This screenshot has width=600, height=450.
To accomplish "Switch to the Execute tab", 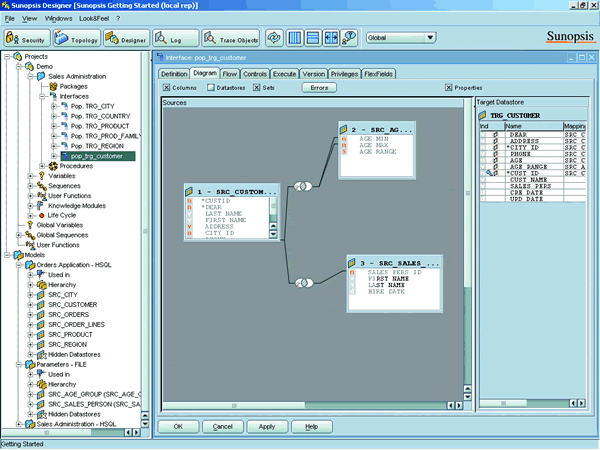I will pyautogui.click(x=284, y=74).
